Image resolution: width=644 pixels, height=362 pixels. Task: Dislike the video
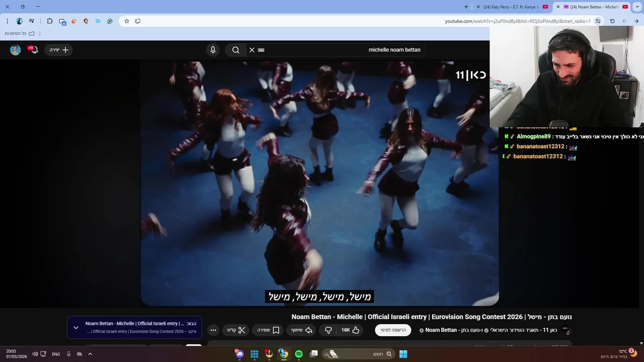point(329,330)
